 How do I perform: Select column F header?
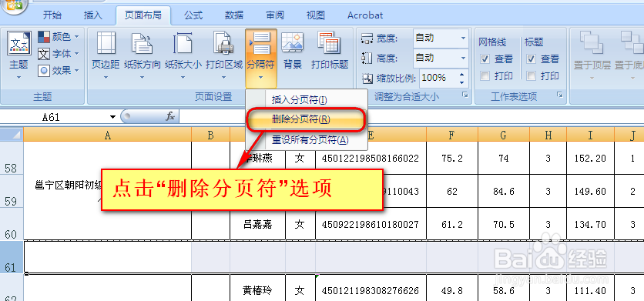(x=452, y=134)
